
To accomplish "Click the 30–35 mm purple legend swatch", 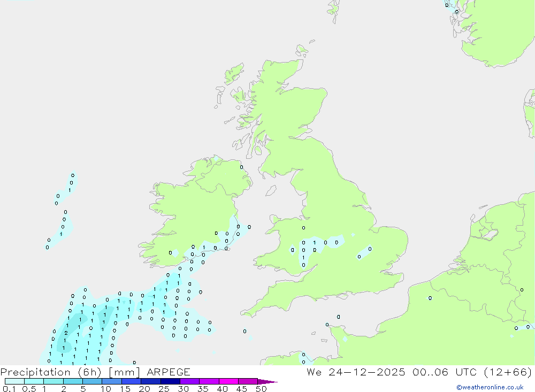I will coord(190,381).
